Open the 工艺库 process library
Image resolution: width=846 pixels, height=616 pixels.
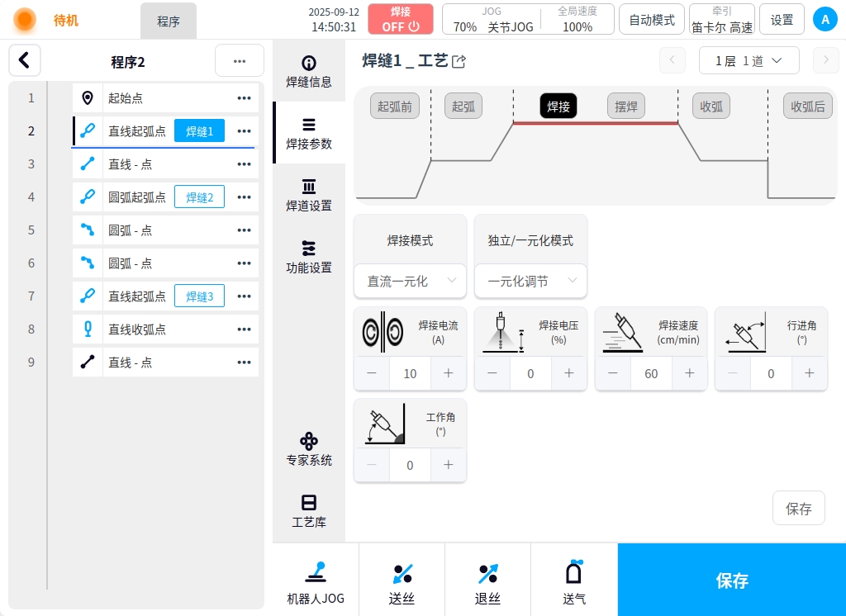click(x=309, y=510)
